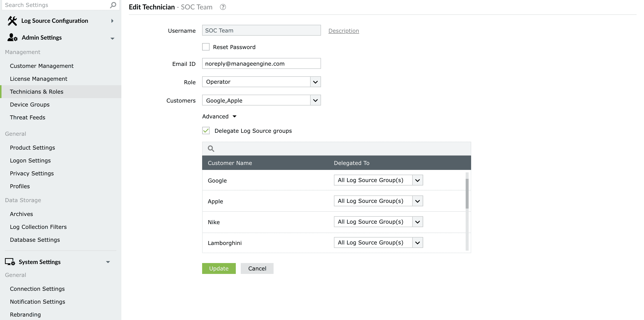Click the Admin Settings user-gear icon
644x320 pixels.
coord(12,37)
